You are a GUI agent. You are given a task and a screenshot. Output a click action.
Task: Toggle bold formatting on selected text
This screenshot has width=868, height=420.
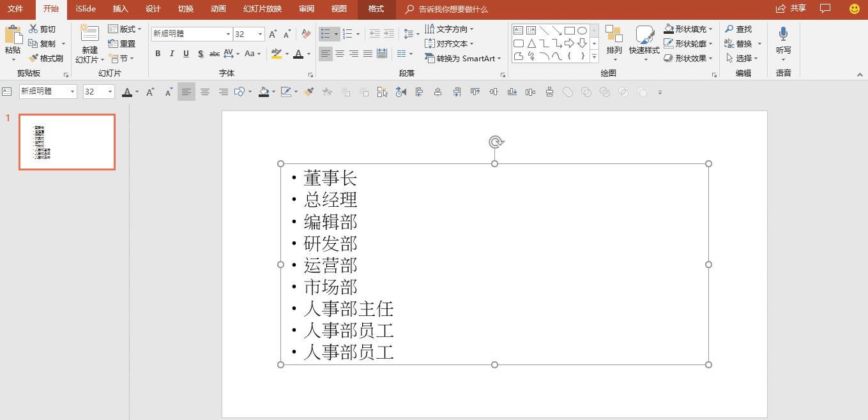pos(158,54)
